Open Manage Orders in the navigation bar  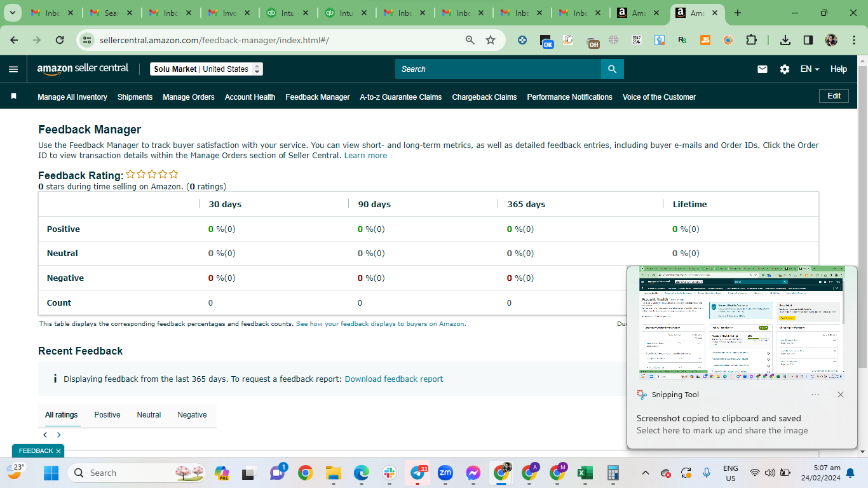189,97
